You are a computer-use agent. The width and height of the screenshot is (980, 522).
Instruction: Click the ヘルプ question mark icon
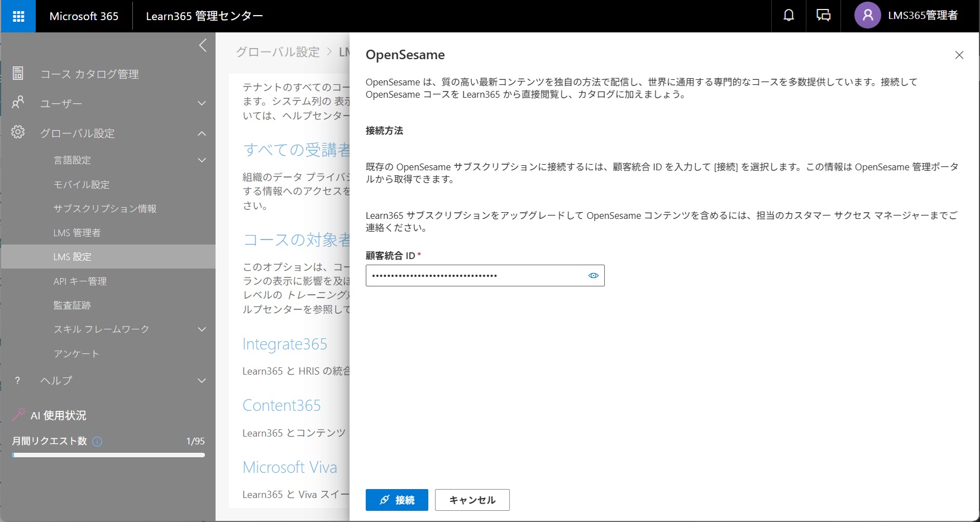point(18,380)
